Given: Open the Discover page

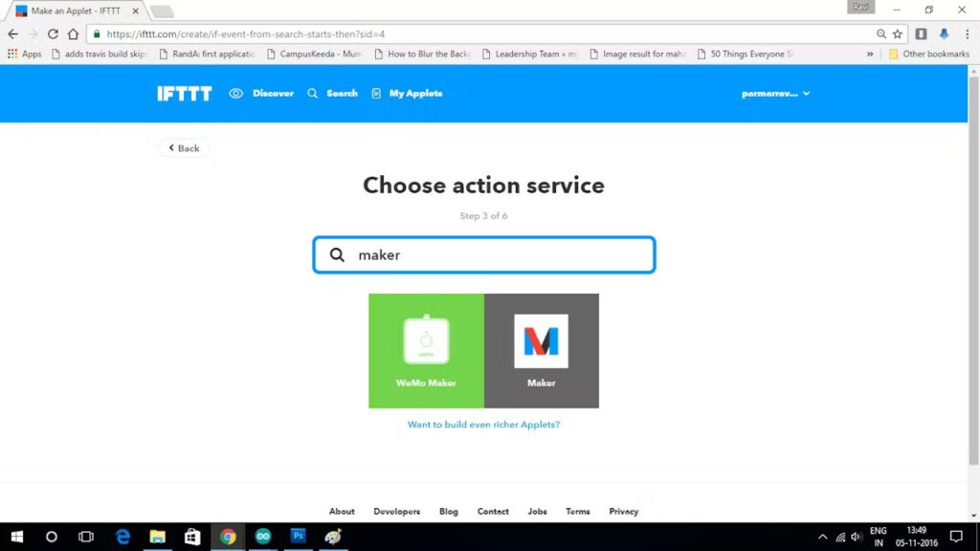Looking at the screenshot, I should pyautogui.click(x=261, y=94).
